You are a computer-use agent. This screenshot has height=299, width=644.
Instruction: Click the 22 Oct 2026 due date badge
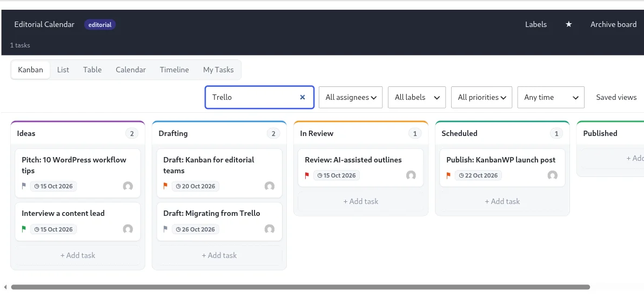coord(478,175)
